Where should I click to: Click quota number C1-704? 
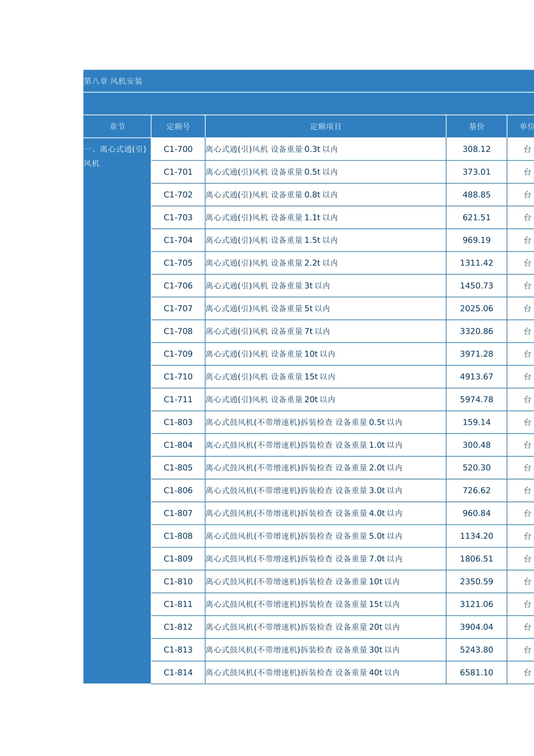click(x=178, y=240)
